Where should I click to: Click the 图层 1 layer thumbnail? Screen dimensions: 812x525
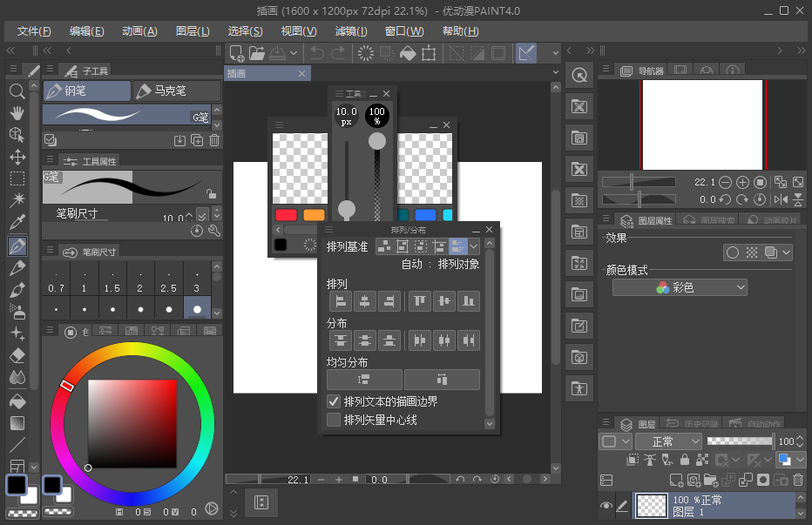click(x=650, y=506)
